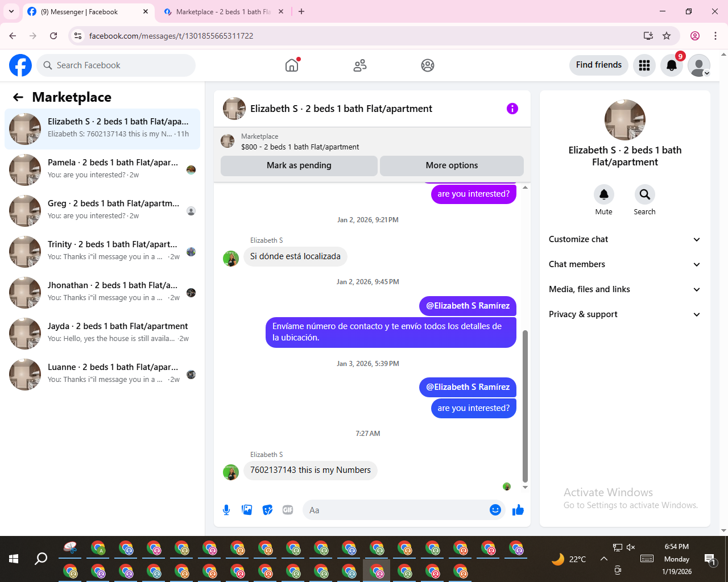The width and height of the screenshot is (728, 582).
Task: Open the Jhonathan conversation
Action: pos(102,293)
